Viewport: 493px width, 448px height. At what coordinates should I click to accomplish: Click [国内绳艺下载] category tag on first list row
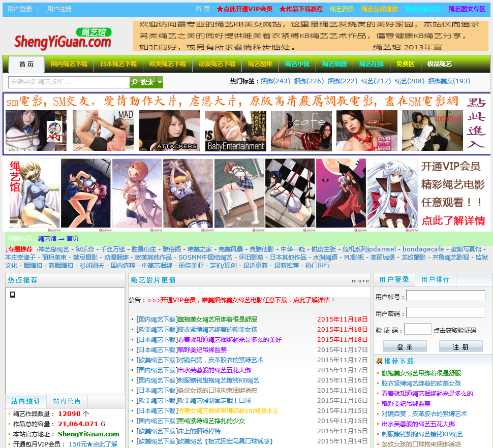point(157,319)
